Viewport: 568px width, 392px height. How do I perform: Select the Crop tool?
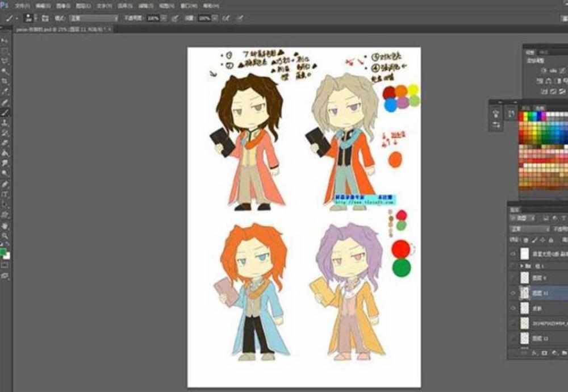point(5,81)
